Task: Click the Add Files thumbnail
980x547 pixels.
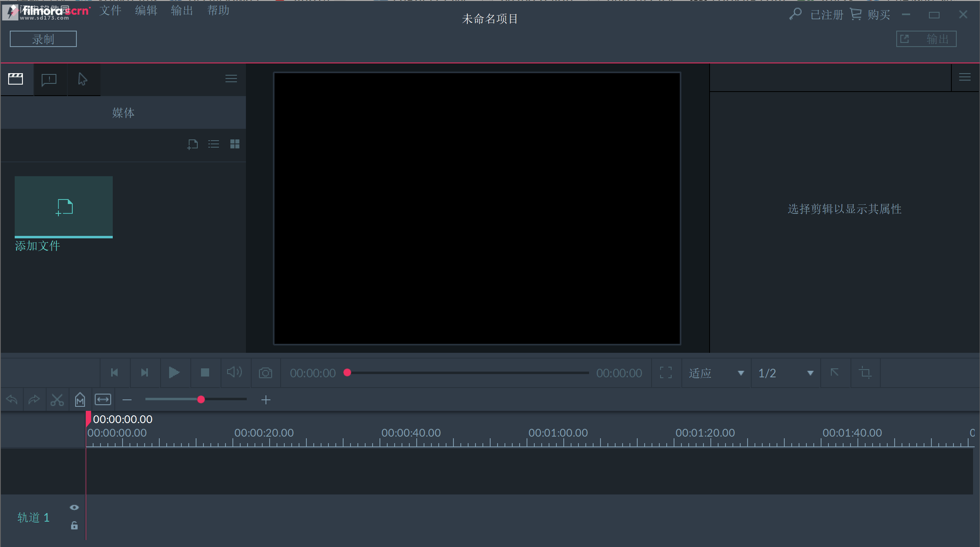Action: (64, 207)
